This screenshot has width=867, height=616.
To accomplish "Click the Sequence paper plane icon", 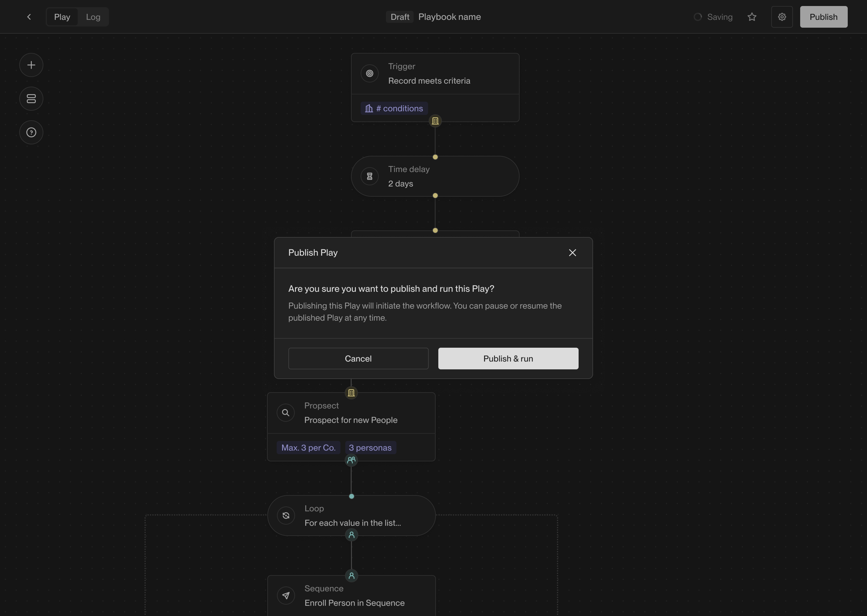I will 286,596.
